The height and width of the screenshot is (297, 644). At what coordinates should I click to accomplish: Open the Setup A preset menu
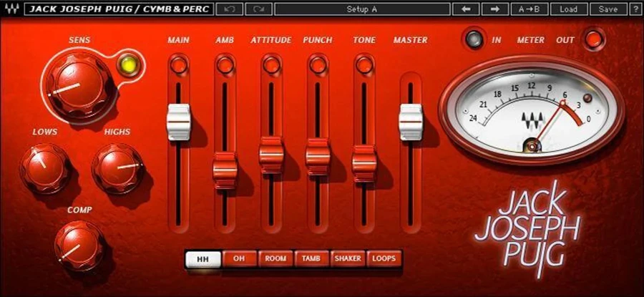click(362, 9)
